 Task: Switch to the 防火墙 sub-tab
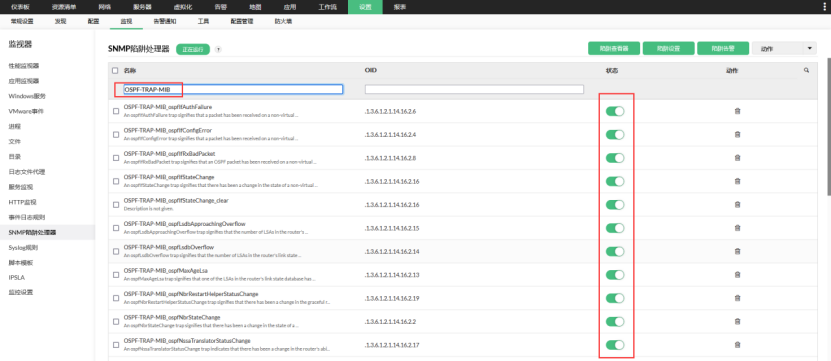click(283, 22)
